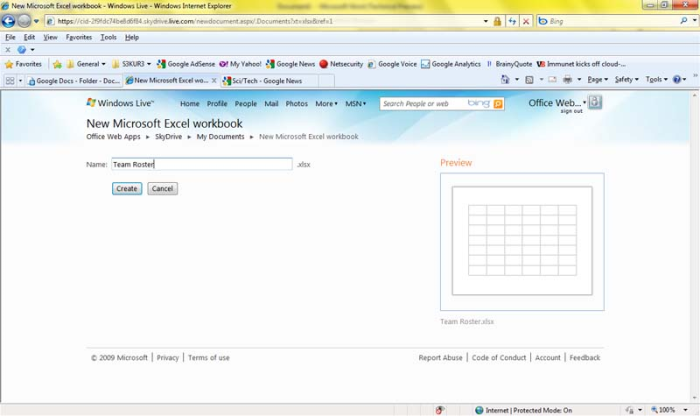The image size is (700, 416).
Task: Expand the MSN menu
Action: coord(355,104)
